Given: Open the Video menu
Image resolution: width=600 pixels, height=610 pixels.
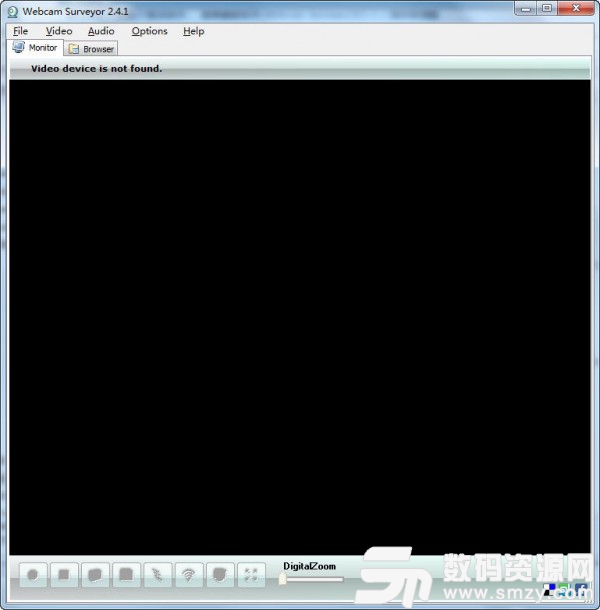Looking at the screenshot, I should pos(59,31).
